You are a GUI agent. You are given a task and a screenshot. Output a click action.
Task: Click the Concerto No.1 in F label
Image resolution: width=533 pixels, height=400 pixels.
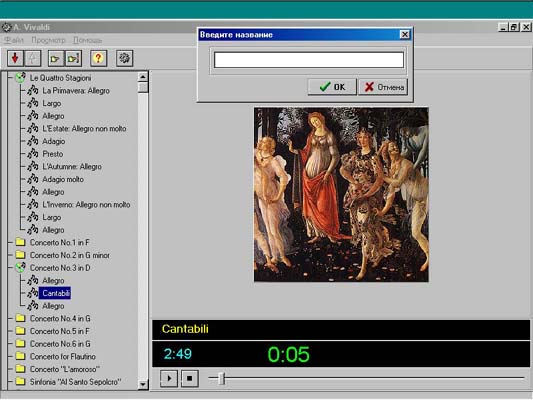(59, 242)
